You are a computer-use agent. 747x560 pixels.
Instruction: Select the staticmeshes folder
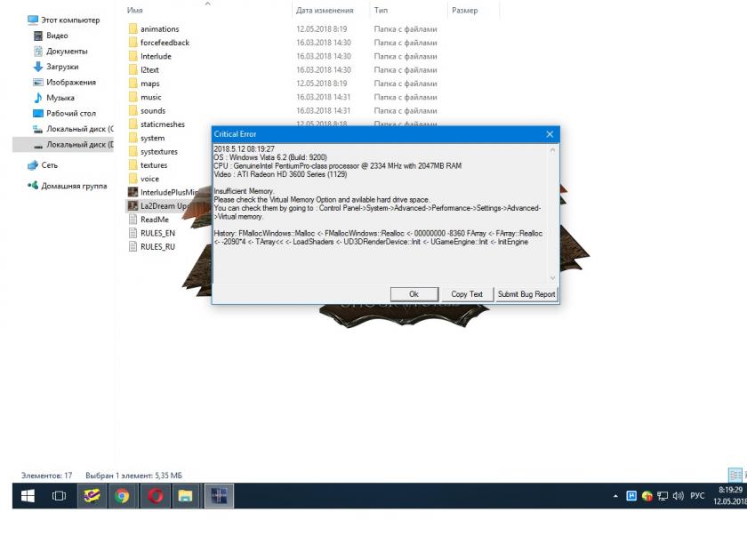tap(162, 124)
